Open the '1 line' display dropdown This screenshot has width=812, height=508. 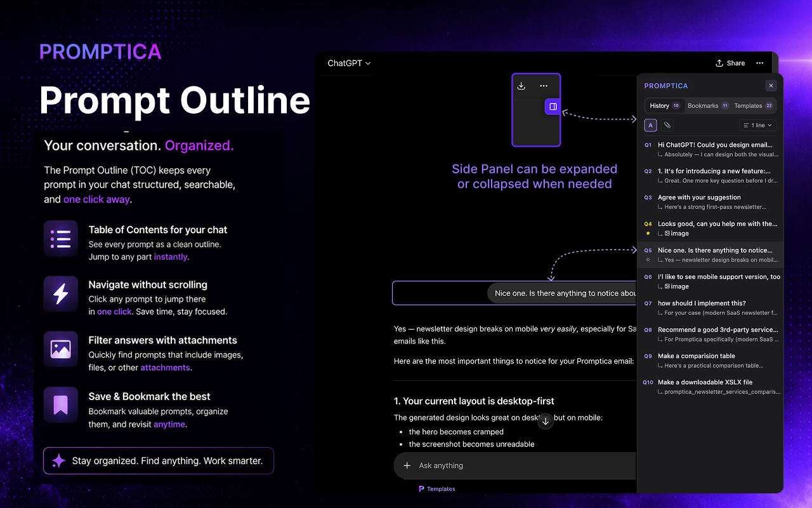click(758, 125)
